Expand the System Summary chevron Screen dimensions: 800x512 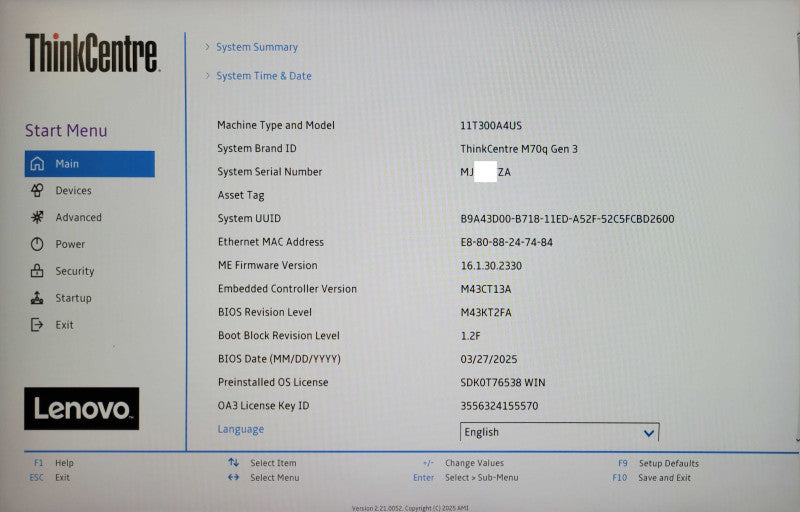click(x=207, y=47)
